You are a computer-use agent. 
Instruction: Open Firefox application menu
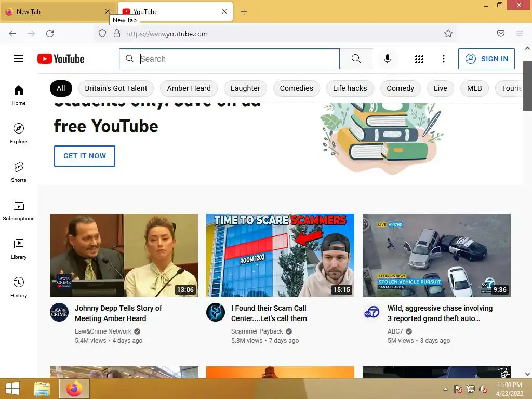[520, 33]
